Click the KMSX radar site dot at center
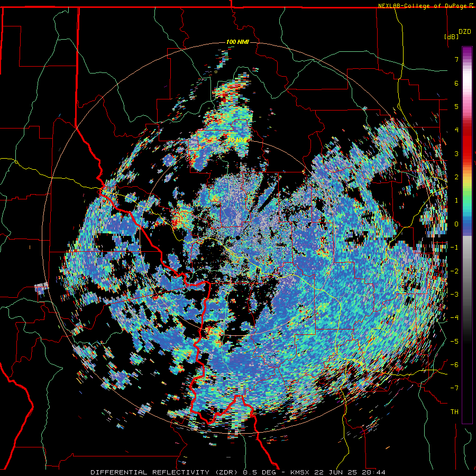The height and width of the screenshot is (476, 476). tap(237, 237)
